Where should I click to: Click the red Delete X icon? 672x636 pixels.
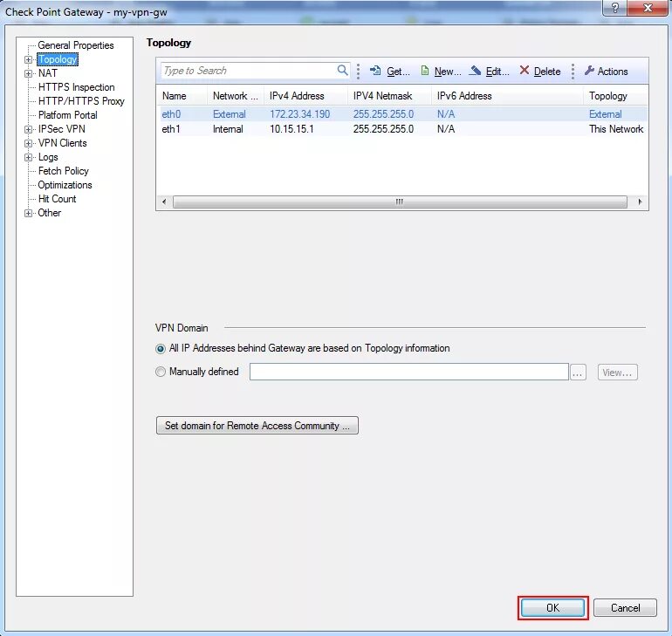click(x=525, y=71)
